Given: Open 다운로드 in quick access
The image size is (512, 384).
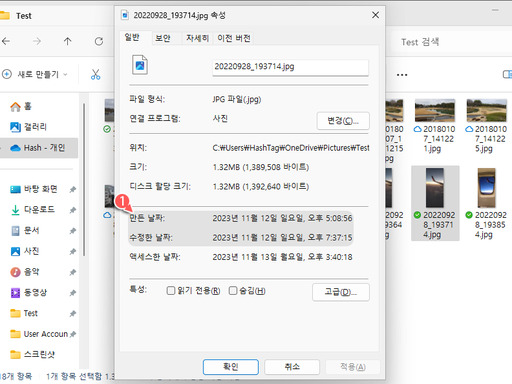Looking at the screenshot, I should tap(33, 210).
